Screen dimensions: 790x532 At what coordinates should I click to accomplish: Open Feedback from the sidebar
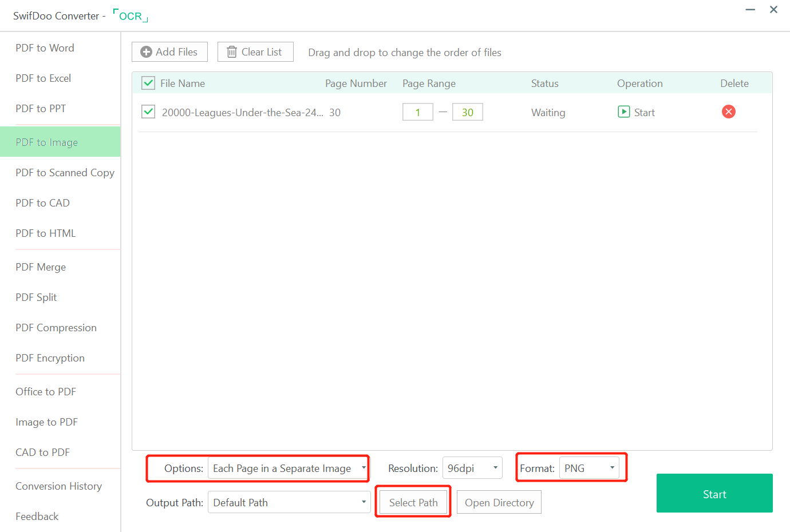[37, 517]
